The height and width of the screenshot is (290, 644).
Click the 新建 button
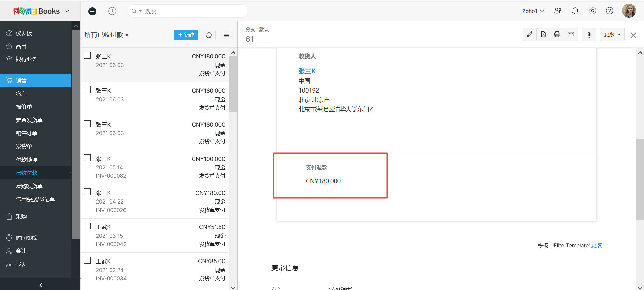pyautogui.click(x=186, y=35)
